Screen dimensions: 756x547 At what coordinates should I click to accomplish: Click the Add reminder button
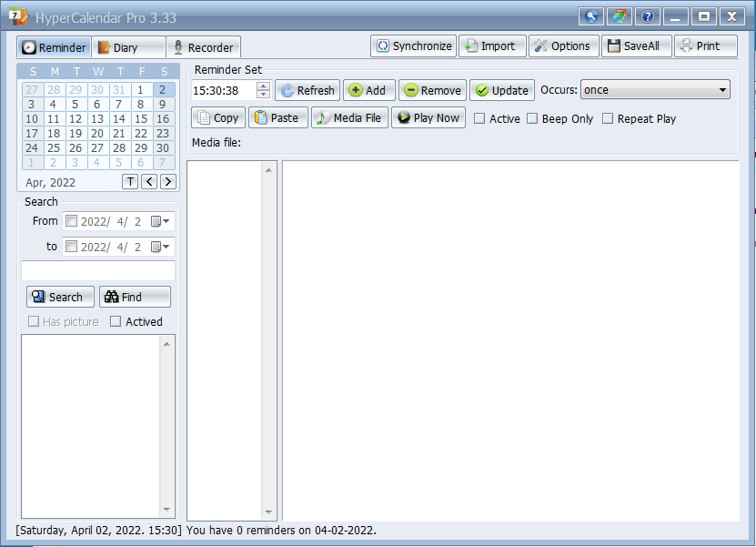pos(368,90)
